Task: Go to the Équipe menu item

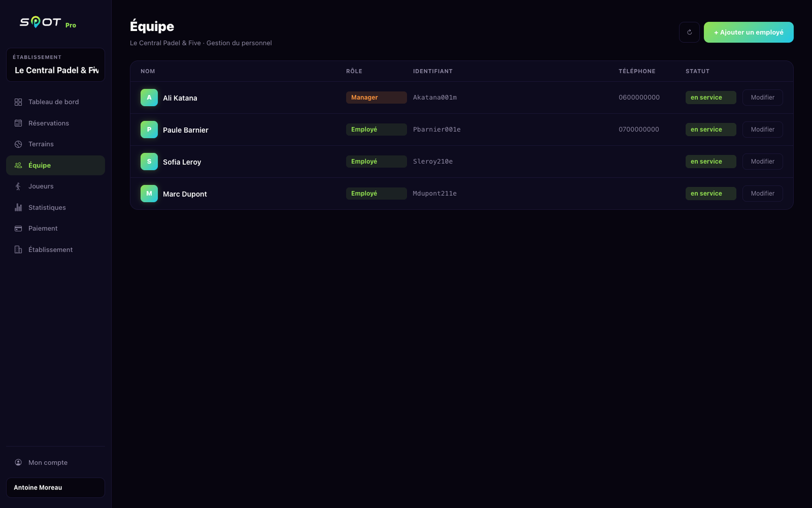Action: [55, 165]
